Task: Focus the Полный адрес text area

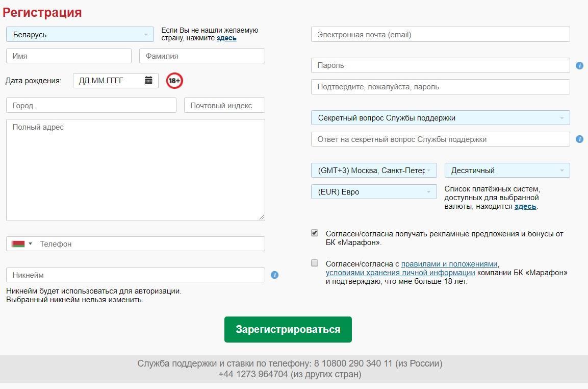Action: click(x=135, y=169)
